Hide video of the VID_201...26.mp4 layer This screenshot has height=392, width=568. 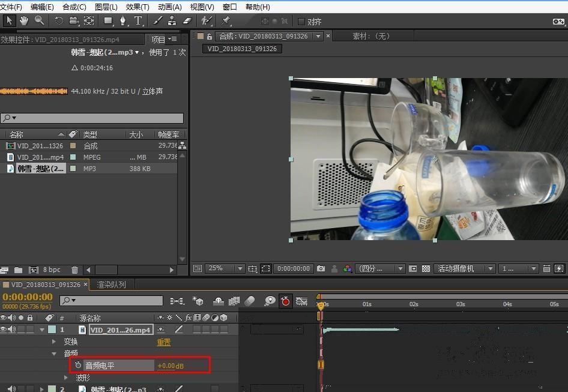(x=3, y=329)
